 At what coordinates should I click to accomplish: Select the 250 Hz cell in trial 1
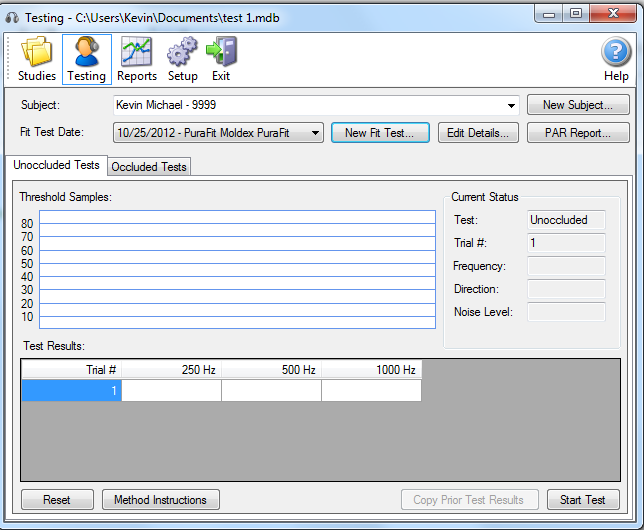coord(171,391)
